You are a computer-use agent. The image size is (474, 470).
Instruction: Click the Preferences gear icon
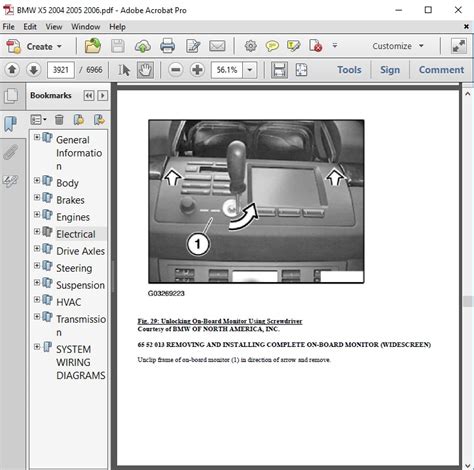pyautogui.click(x=250, y=46)
